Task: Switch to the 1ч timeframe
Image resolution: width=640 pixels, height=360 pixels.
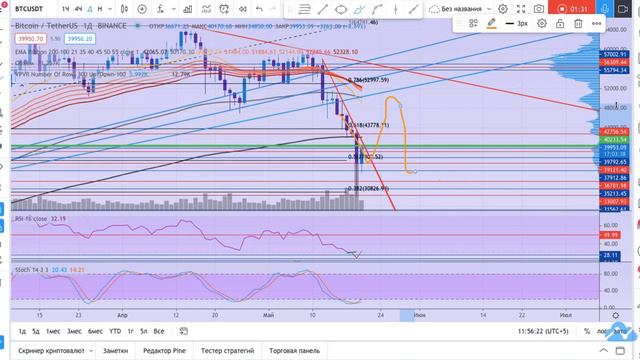Action: point(65,9)
